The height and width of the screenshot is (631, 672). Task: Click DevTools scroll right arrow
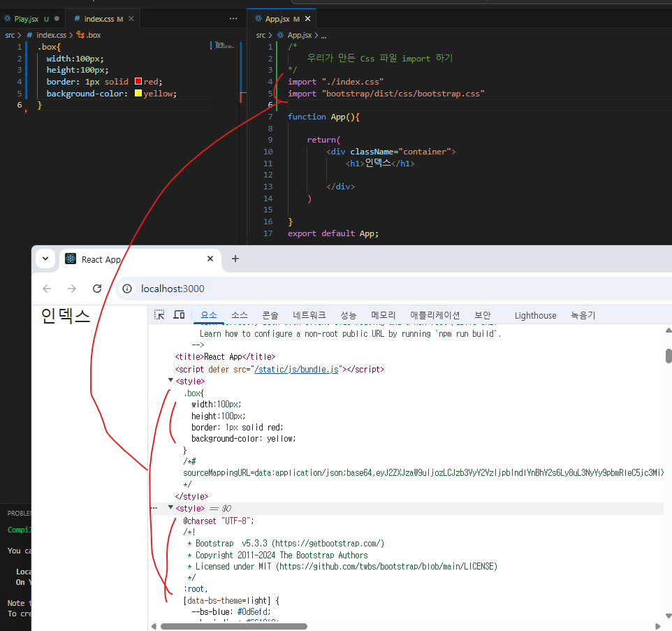coord(658,626)
